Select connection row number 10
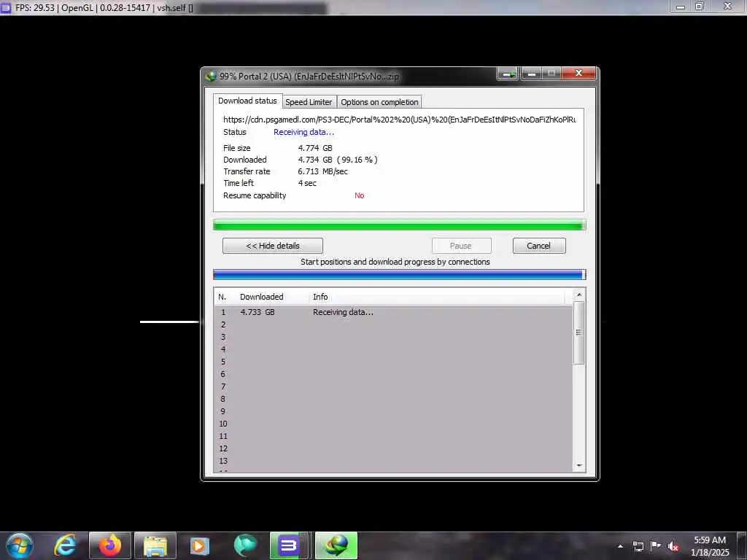 pyautogui.click(x=393, y=424)
